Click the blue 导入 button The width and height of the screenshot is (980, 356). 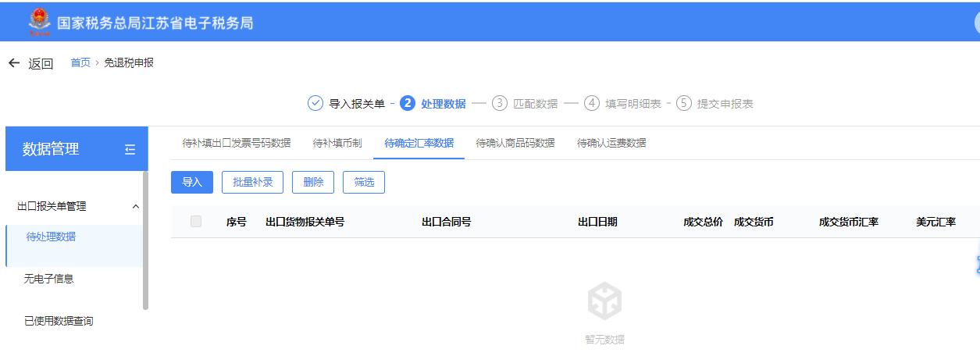(192, 182)
